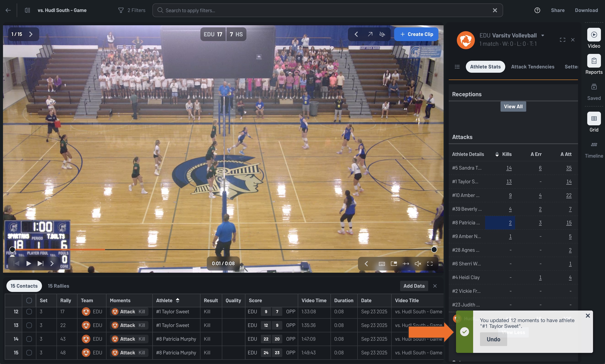Check the checkbox for row 14

pos(29,339)
